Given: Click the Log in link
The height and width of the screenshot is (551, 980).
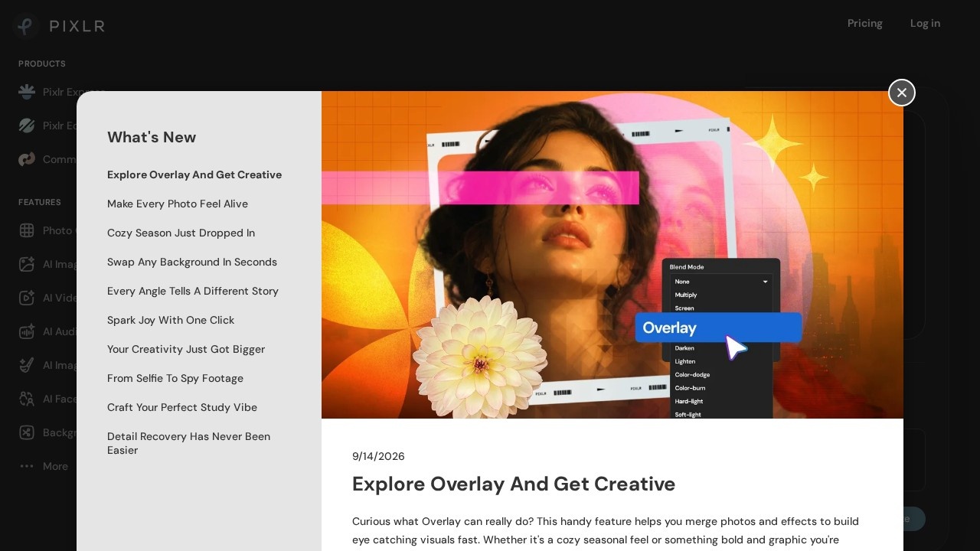Looking at the screenshot, I should point(925,24).
